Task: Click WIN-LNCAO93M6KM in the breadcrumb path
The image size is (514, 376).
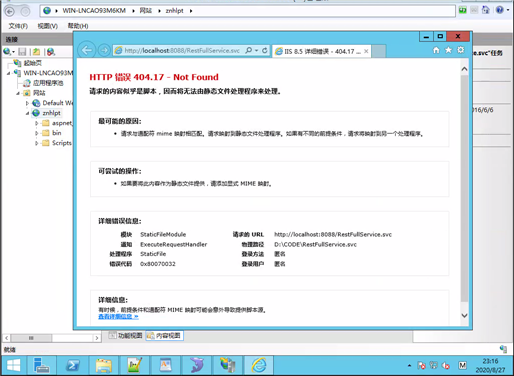Action: pyautogui.click(x=94, y=11)
